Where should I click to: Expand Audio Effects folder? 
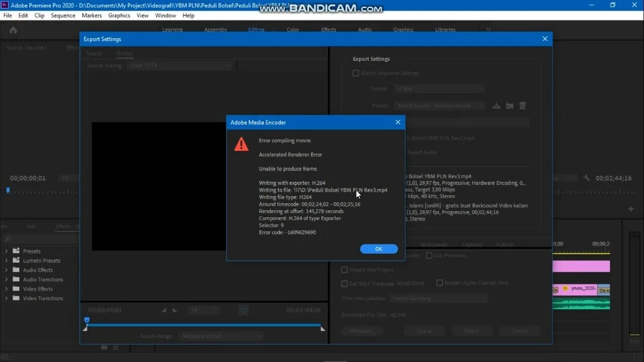[7, 270]
